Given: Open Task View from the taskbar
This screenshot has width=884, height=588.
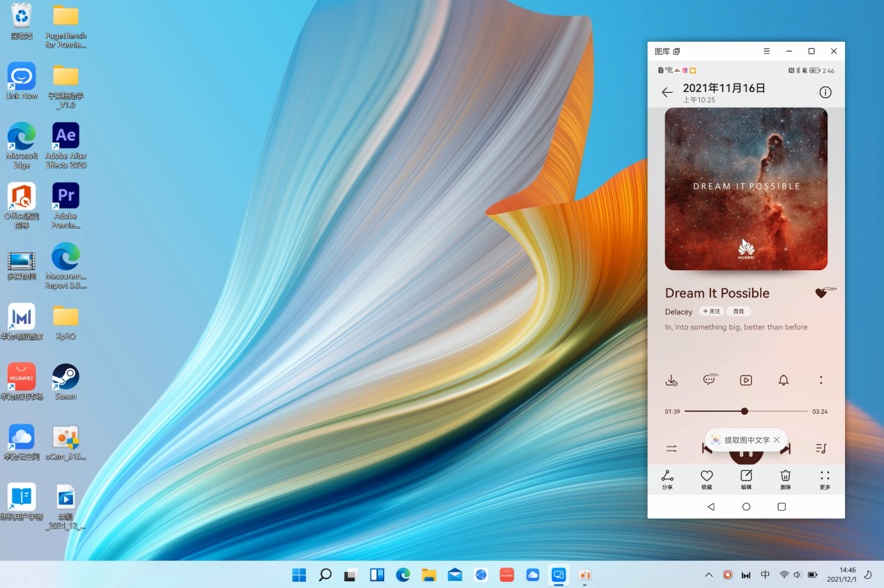Looking at the screenshot, I should tap(351, 575).
